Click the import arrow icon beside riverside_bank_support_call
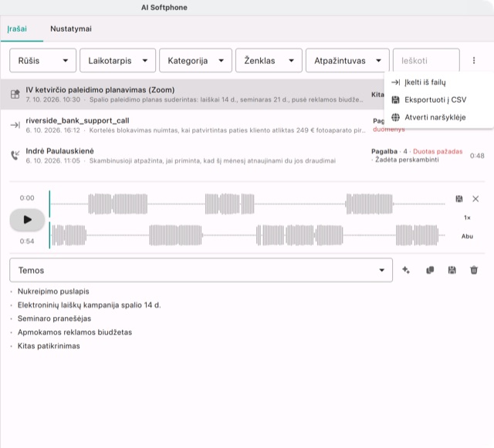This screenshot has height=448, width=494. click(15, 125)
